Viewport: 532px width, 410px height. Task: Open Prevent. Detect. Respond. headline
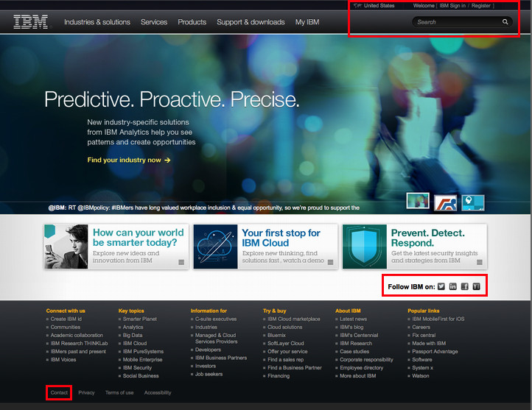428,238
